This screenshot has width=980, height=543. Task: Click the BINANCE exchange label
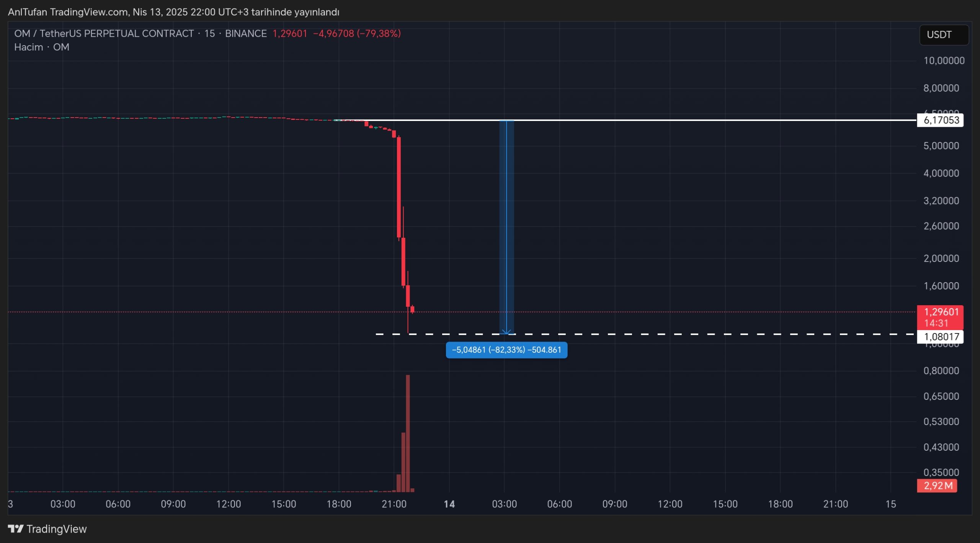246,34
